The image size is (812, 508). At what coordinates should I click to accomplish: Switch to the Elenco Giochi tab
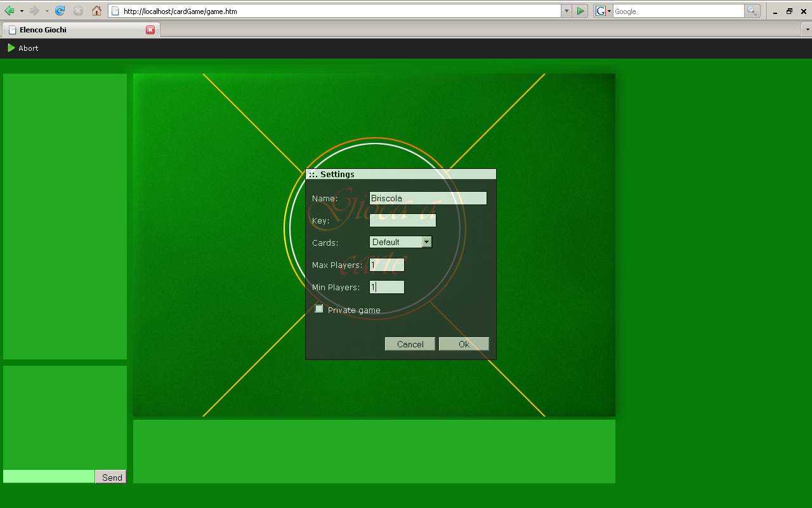81,29
